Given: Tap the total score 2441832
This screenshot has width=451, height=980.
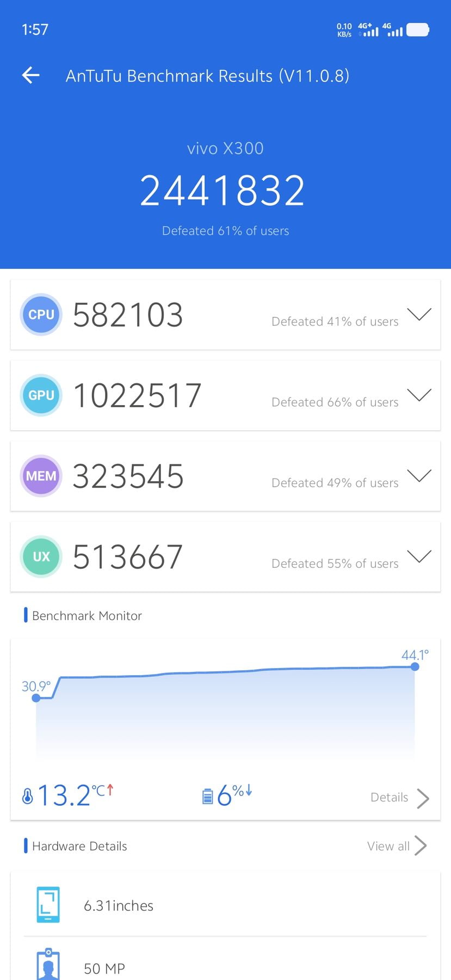Looking at the screenshot, I should 222,191.
